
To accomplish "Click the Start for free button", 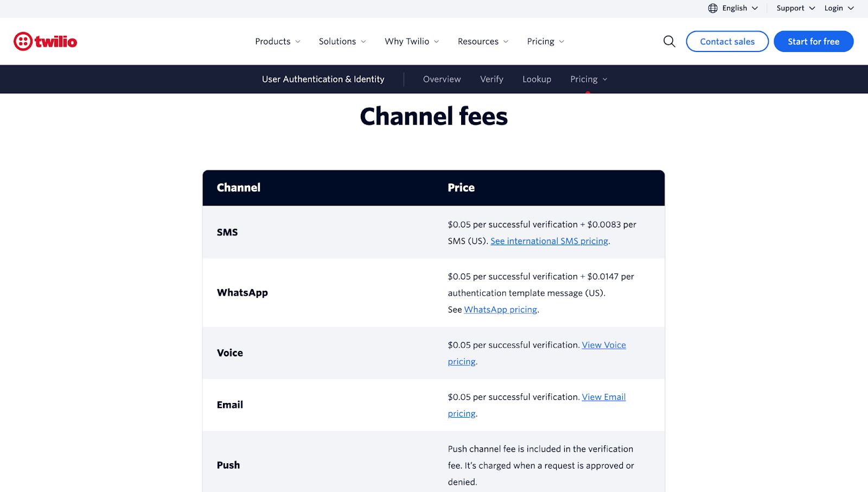I will pos(813,41).
